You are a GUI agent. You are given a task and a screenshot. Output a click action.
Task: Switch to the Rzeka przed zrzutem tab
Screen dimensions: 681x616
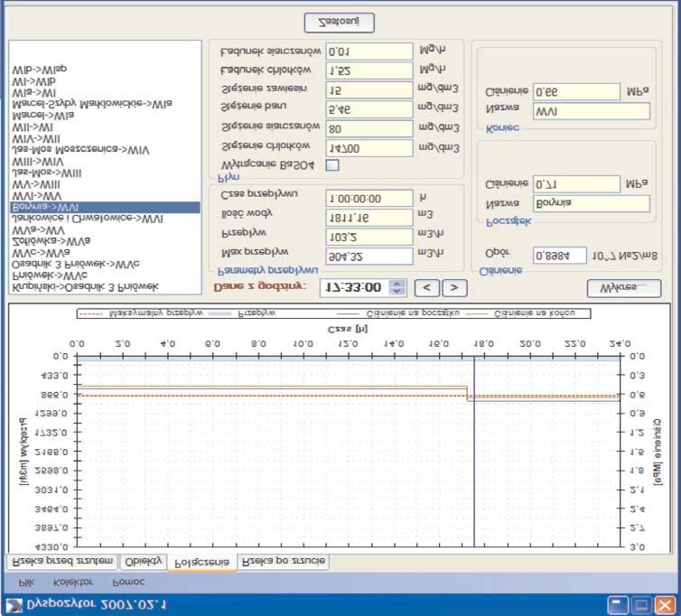click(62, 561)
